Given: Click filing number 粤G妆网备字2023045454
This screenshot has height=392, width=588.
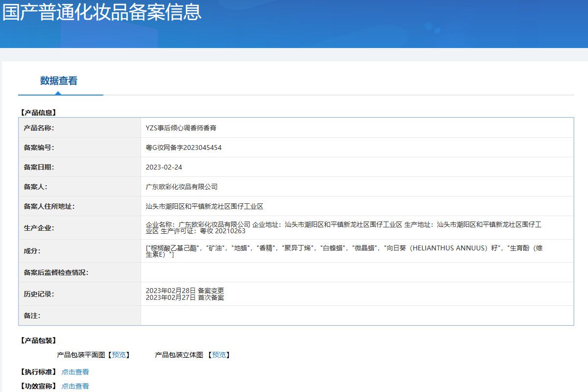Looking at the screenshot, I should click(183, 147).
